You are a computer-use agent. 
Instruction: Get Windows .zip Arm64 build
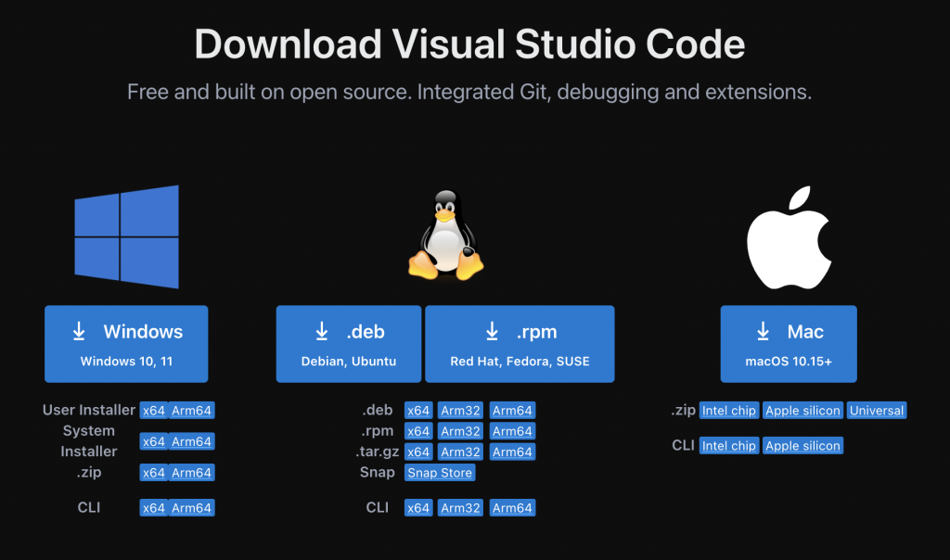[x=191, y=473]
